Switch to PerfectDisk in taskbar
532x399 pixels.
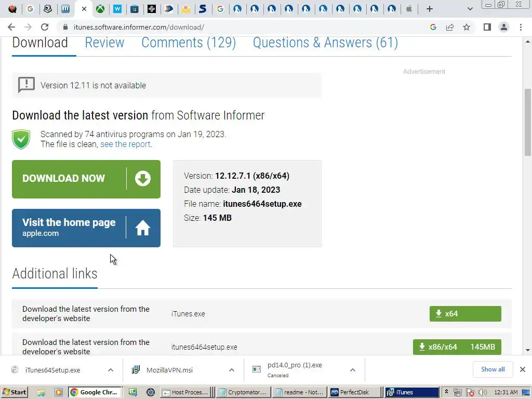coord(354,392)
